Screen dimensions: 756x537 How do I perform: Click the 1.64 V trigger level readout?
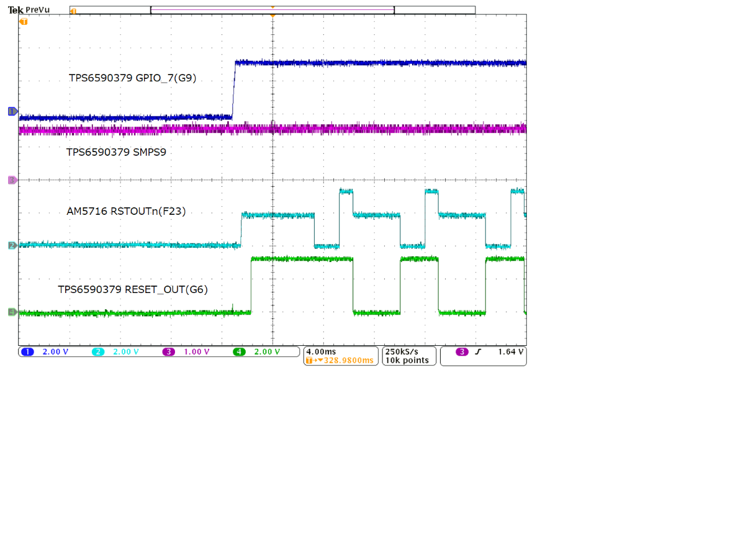[x=511, y=351]
